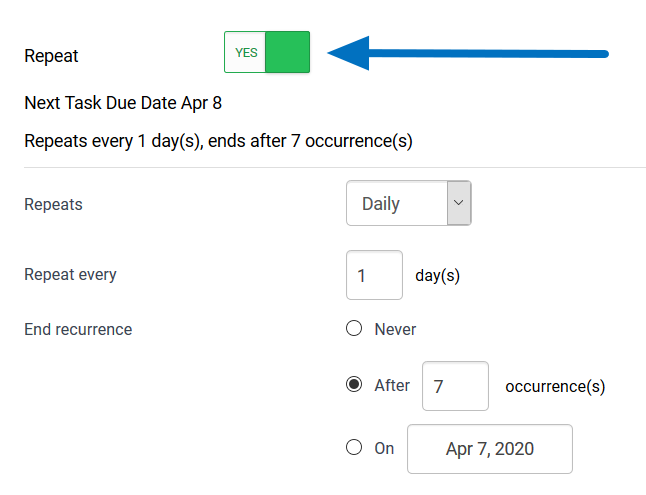Select the Never radio button
This screenshot has width=646, height=495.
(x=353, y=329)
